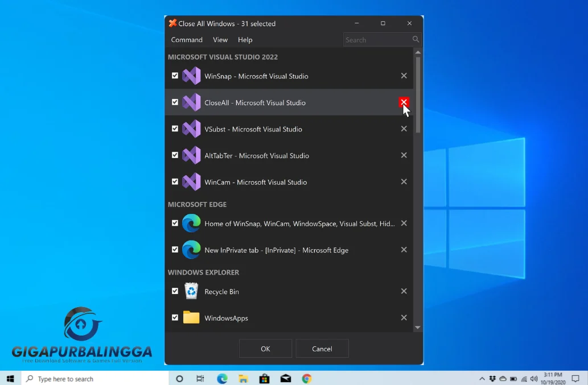Uncheck the Recycle Bin checkbox

tap(175, 291)
